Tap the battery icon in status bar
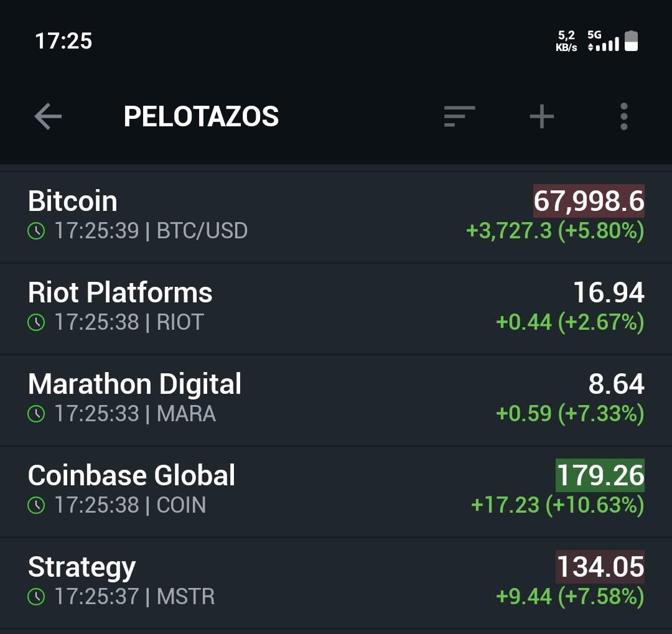The image size is (672, 634). (631, 41)
